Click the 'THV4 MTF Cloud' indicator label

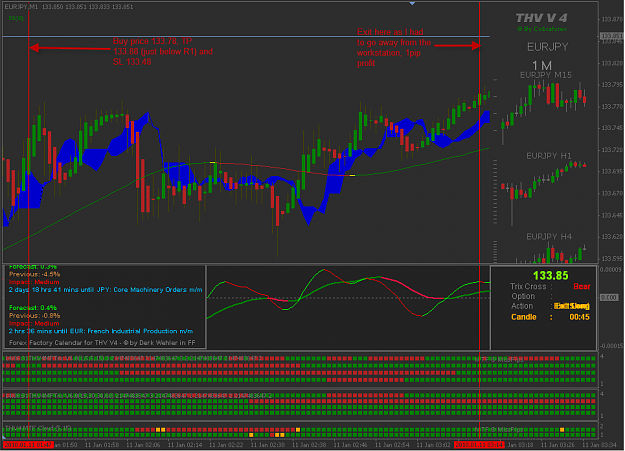pyautogui.click(x=38, y=428)
